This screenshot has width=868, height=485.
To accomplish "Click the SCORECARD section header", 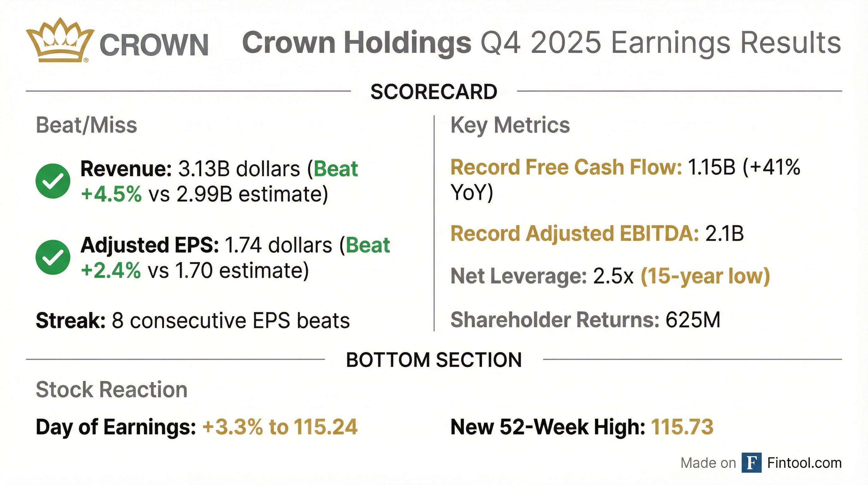I will (x=434, y=92).
